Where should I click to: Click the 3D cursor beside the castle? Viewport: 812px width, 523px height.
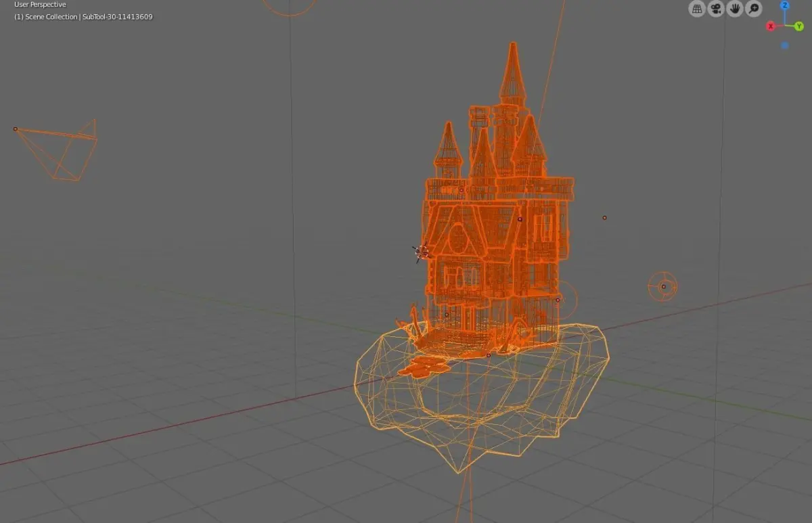click(x=422, y=252)
